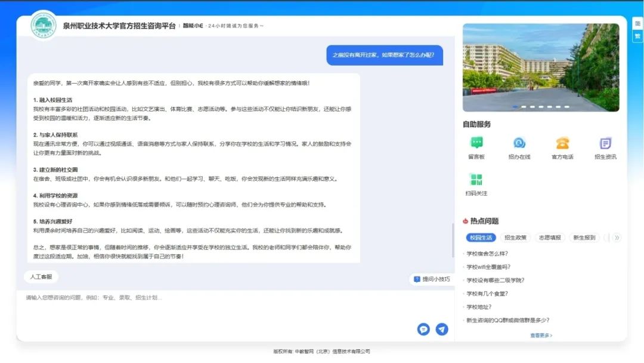Click the university logo in header
The image size is (644, 363).
tap(44, 26)
